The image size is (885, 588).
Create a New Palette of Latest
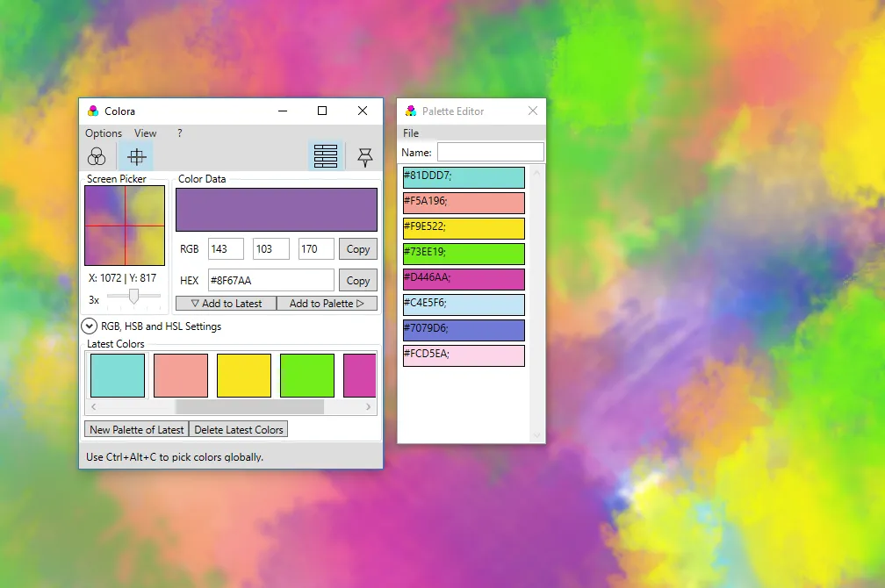click(136, 429)
